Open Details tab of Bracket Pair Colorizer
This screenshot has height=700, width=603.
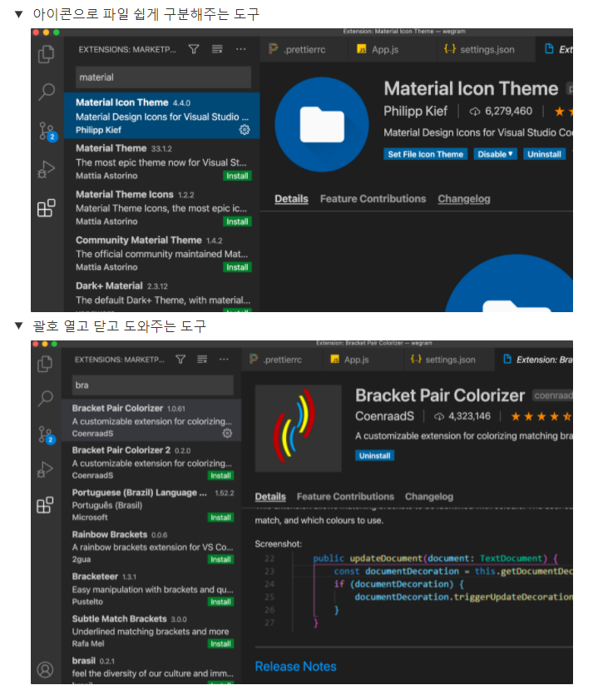click(x=270, y=496)
